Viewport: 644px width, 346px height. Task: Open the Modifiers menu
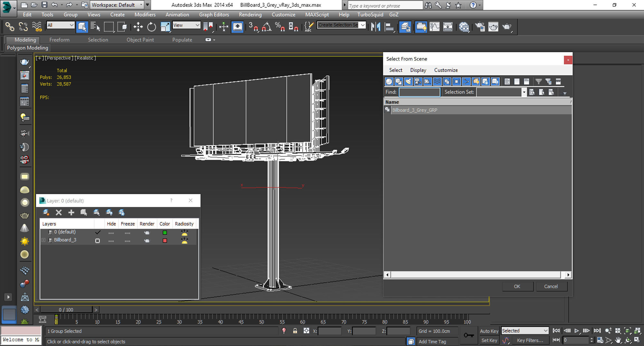[145, 14]
